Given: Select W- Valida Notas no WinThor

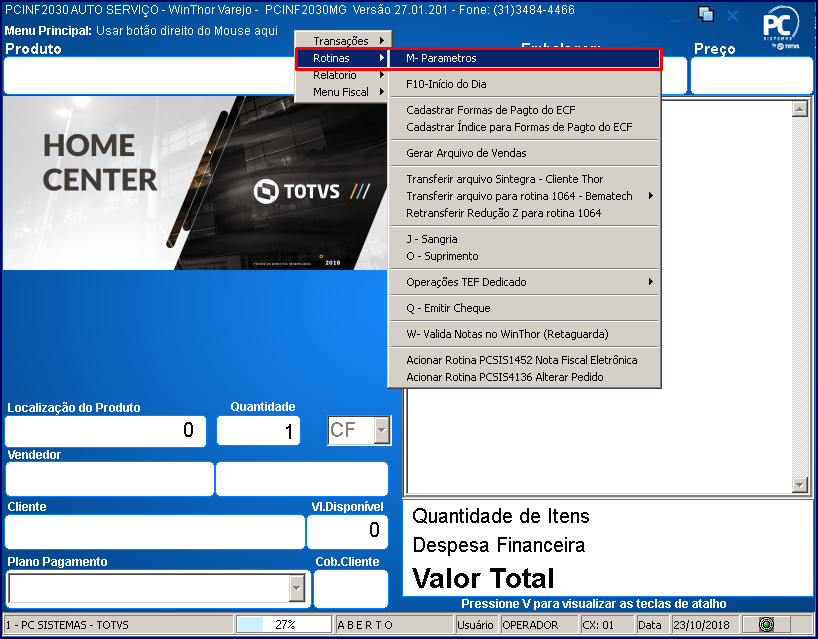Looking at the screenshot, I should pyautogui.click(x=524, y=334).
